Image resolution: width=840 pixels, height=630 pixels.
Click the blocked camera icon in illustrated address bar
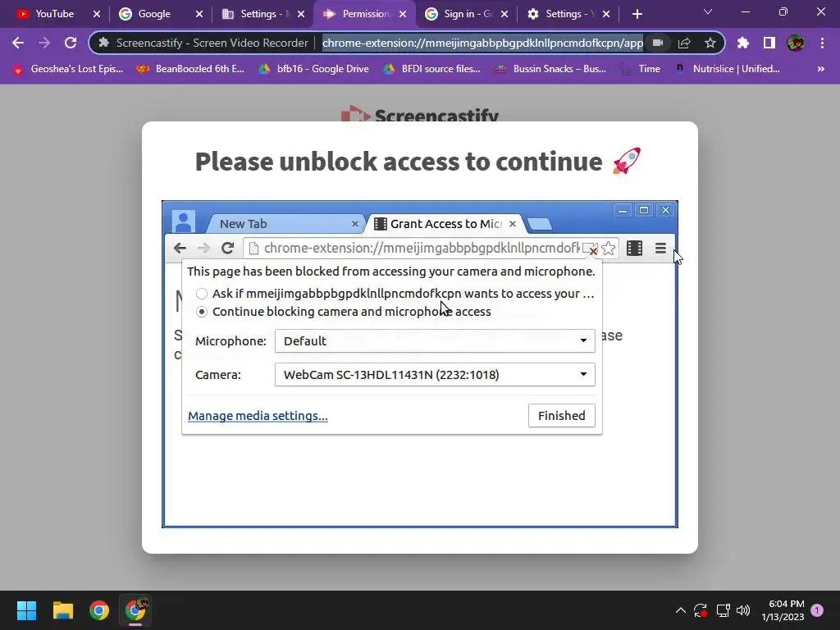(589, 249)
